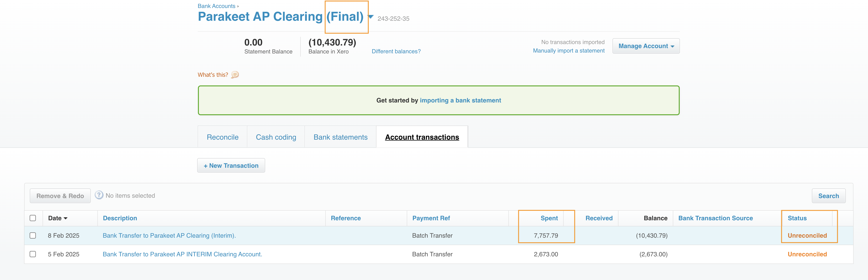The height and width of the screenshot is (280, 868).
Task: Click the question mark help icon
Action: 99,195
